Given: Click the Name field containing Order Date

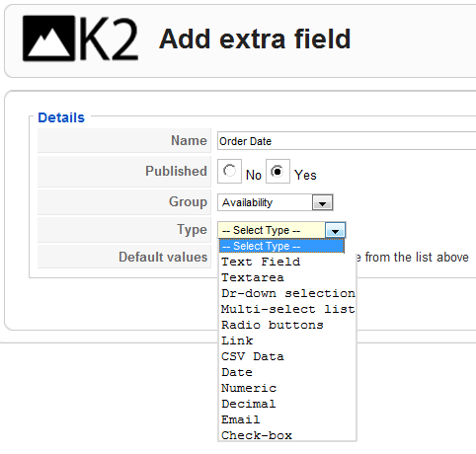Looking at the screenshot, I should (347, 141).
